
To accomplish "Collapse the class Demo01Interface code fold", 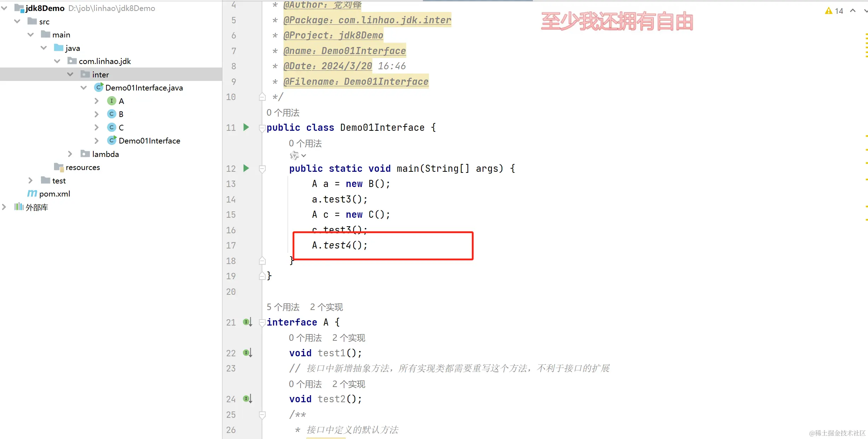I will tap(262, 128).
